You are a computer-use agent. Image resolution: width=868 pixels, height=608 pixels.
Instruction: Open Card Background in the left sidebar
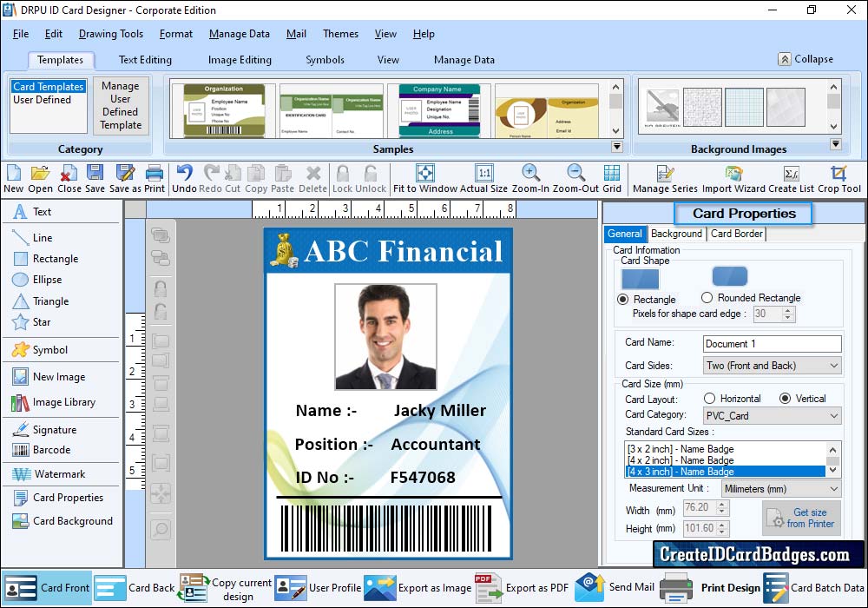click(x=62, y=521)
